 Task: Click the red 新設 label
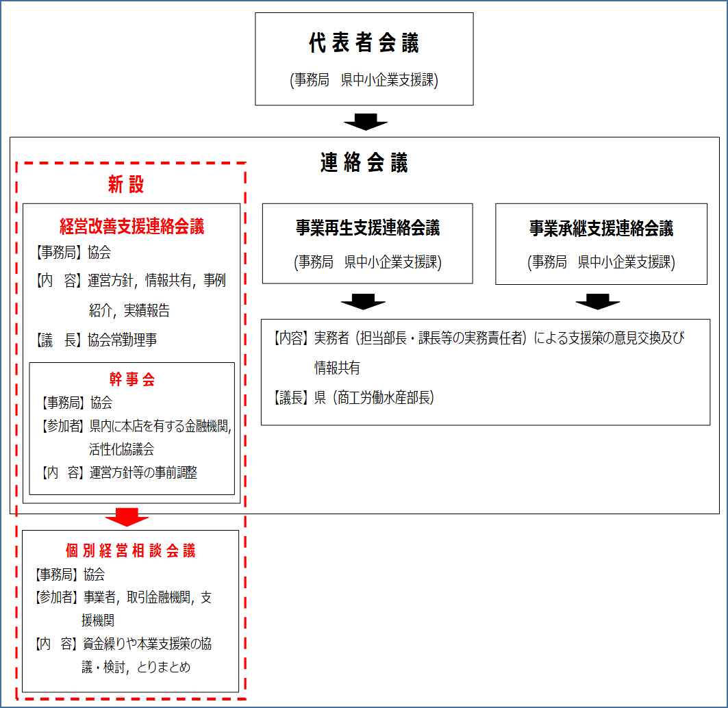[x=126, y=184]
